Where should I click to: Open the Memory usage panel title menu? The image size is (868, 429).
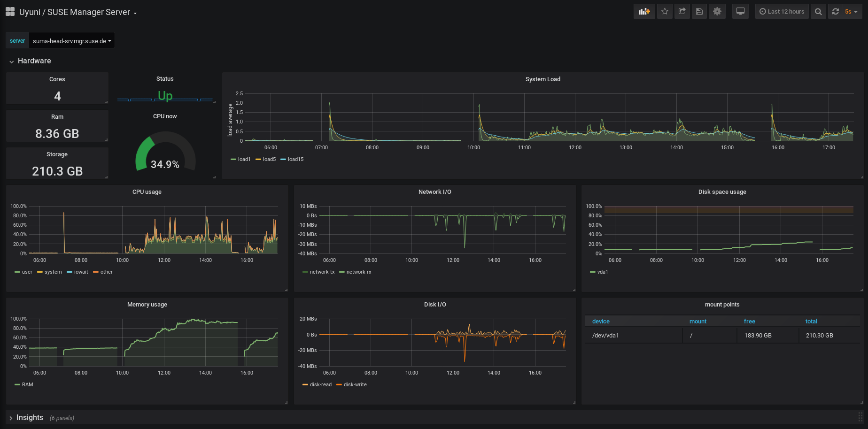pos(147,305)
